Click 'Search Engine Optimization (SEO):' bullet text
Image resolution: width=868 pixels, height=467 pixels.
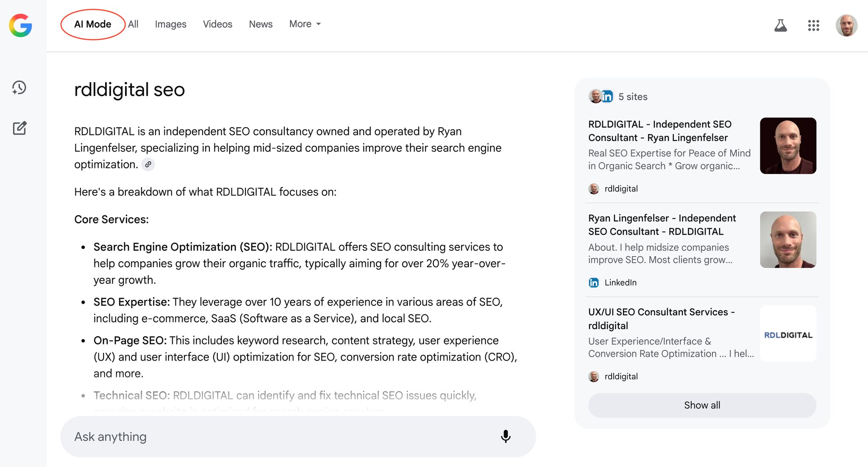[183, 247]
